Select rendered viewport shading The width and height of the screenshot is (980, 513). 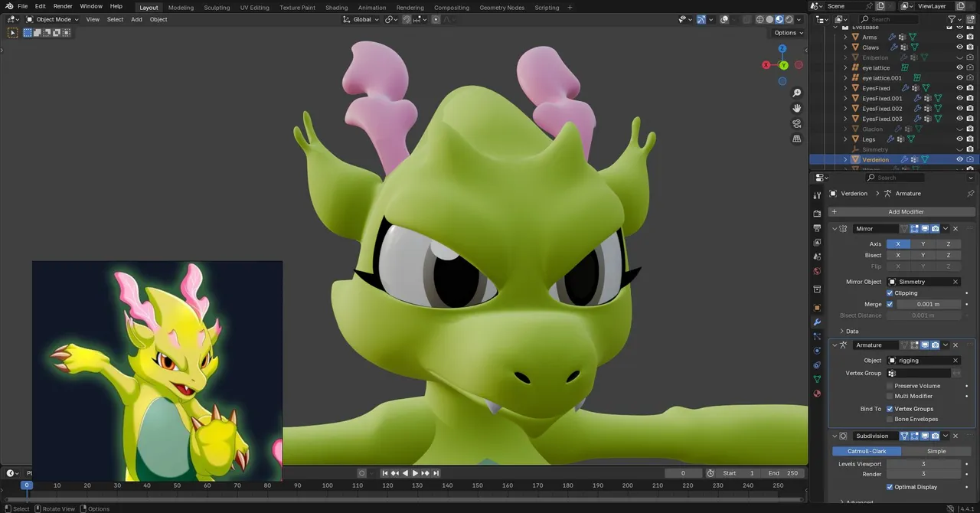point(789,19)
